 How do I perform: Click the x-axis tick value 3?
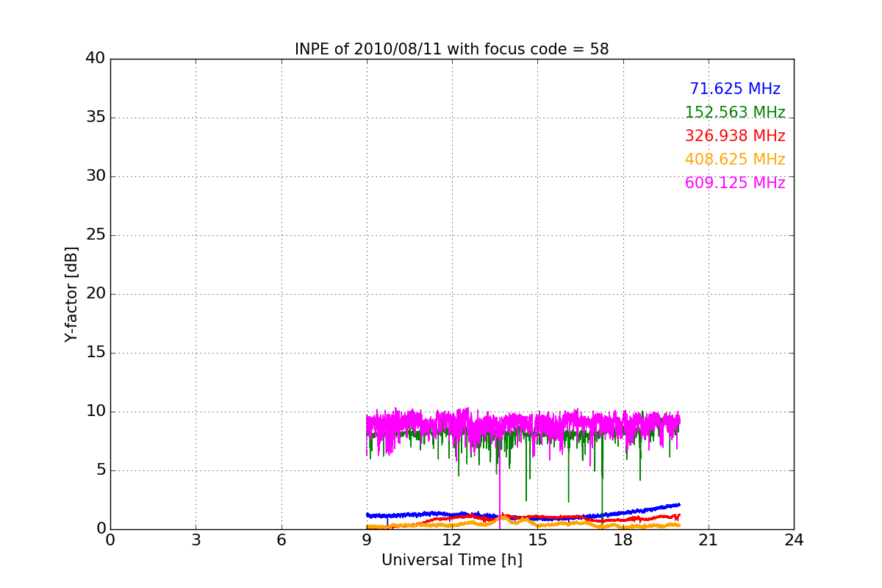(196, 540)
